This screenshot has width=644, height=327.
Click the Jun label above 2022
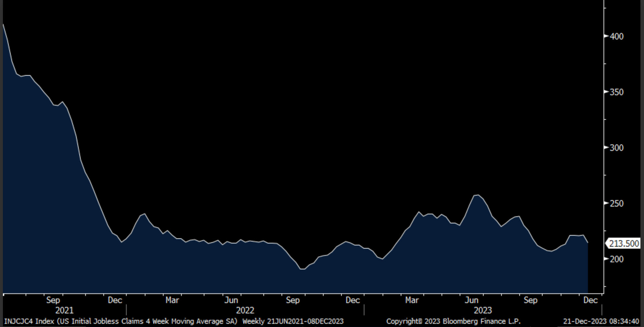(231, 300)
